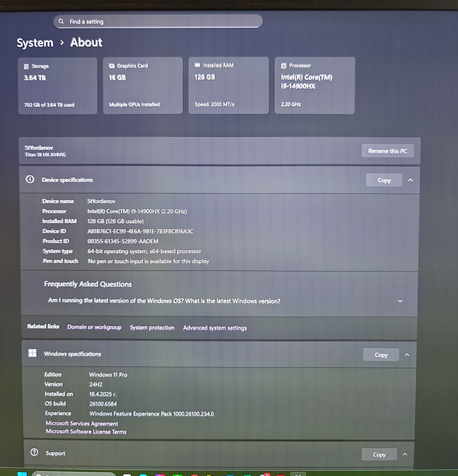Open System protection link
The image size is (458, 476).
coord(152,328)
